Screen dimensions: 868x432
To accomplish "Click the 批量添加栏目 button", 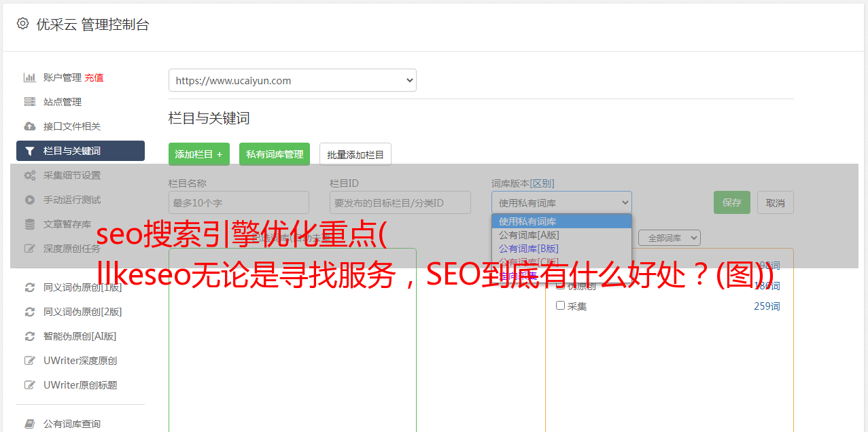I will [x=355, y=154].
